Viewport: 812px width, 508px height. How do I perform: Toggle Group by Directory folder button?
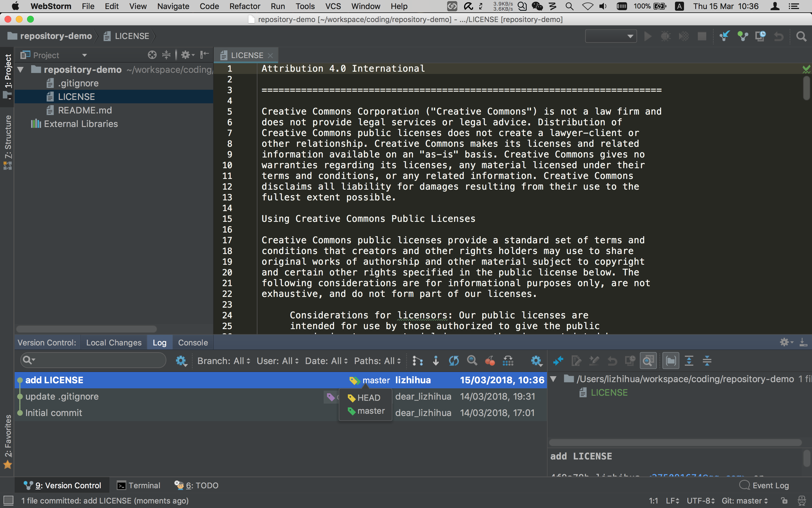(671, 361)
